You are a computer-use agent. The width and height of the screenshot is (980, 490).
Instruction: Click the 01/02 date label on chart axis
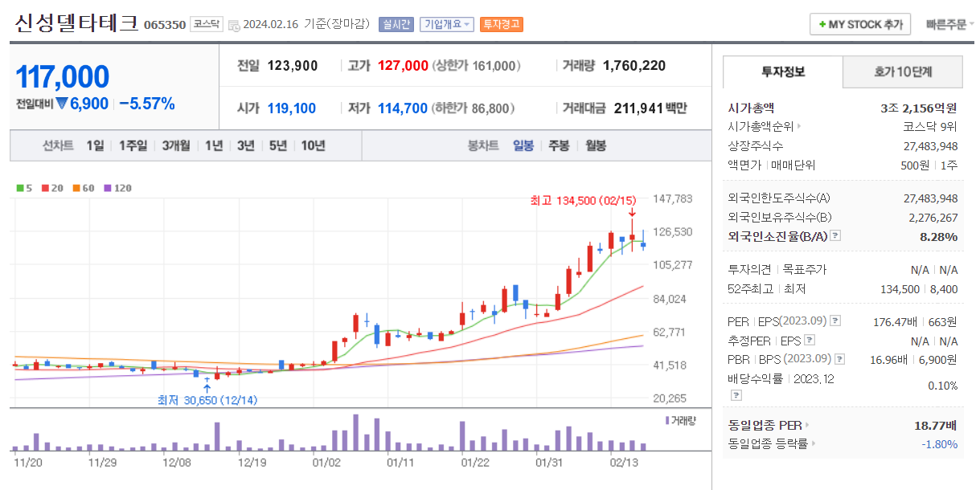[327, 463]
